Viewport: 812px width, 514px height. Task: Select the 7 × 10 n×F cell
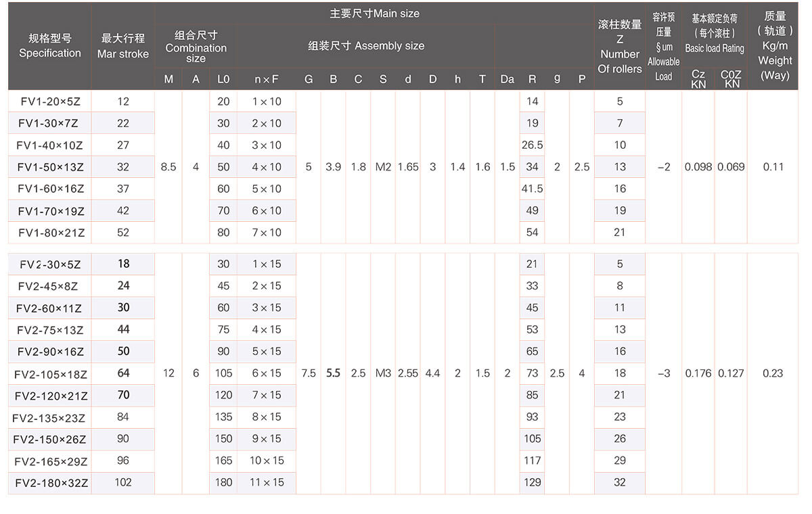[x=267, y=233]
